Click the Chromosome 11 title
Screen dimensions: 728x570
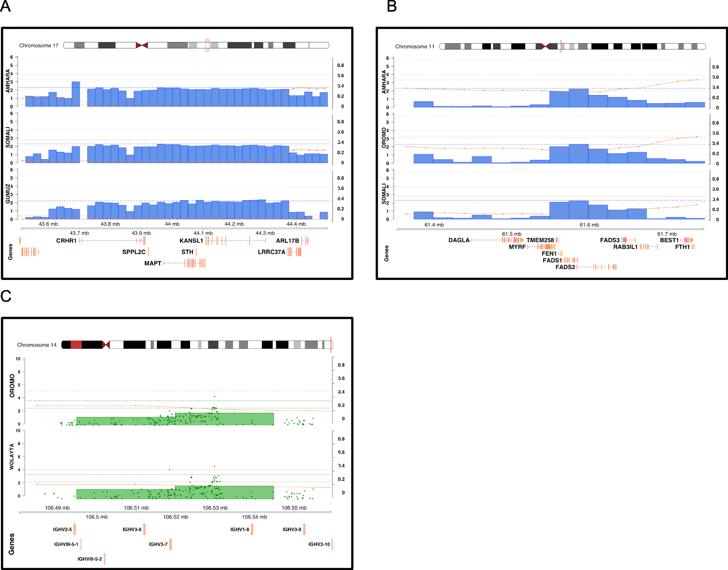(x=415, y=46)
